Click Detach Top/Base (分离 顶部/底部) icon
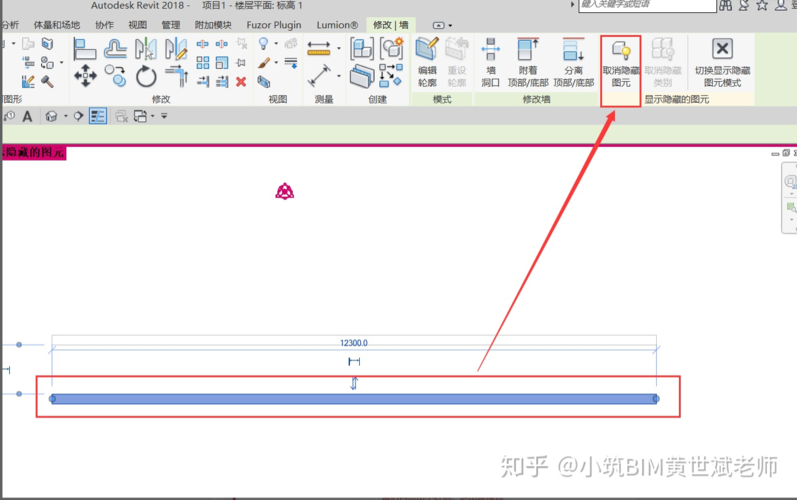797x500 pixels. tap(573, 63)
